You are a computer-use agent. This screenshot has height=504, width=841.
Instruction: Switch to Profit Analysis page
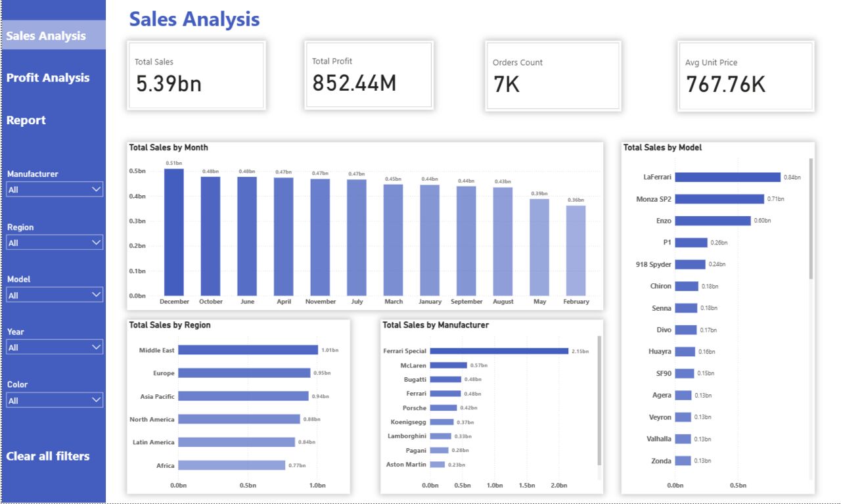[48, 78]
